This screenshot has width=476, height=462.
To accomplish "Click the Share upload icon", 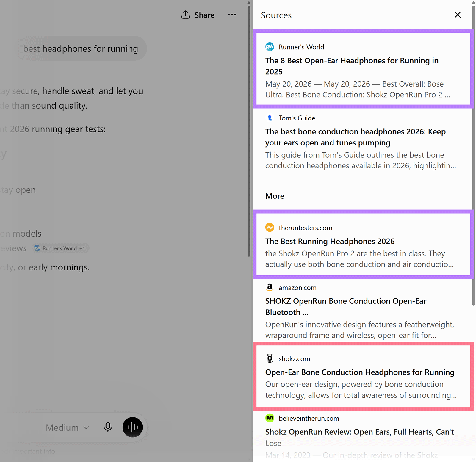I will [185, 15].
